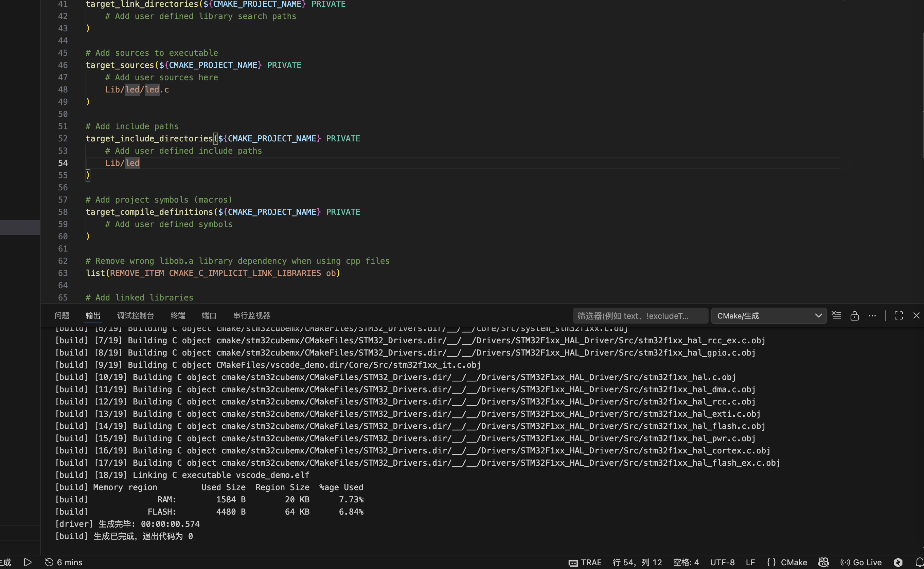Viewport: 924px width, 569px height.
Task: Toggle the Copilot disabled status icon
Action: [x=823, y=562]
